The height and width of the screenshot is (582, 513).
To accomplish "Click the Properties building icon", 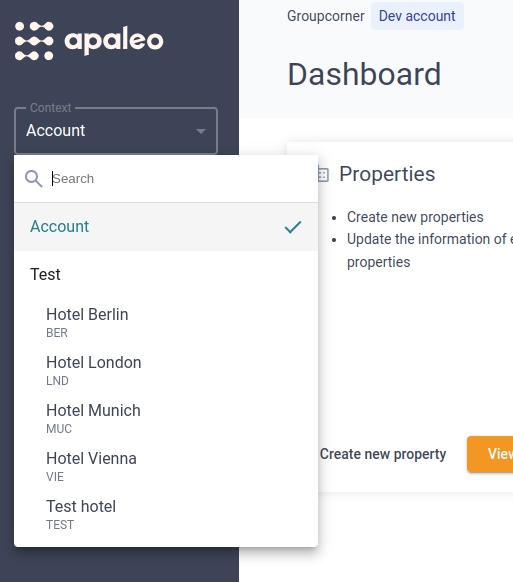I will 323,174.
